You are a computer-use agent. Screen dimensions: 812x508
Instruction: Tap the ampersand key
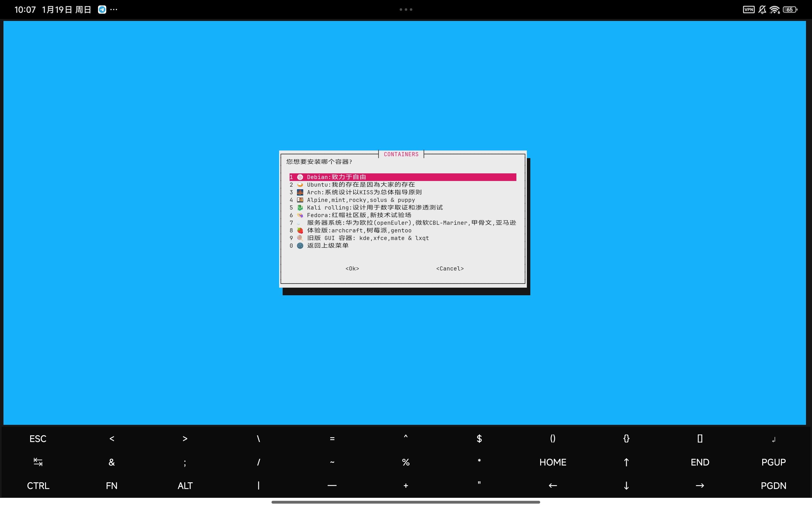pyautogui.click(x=112, y=462)
